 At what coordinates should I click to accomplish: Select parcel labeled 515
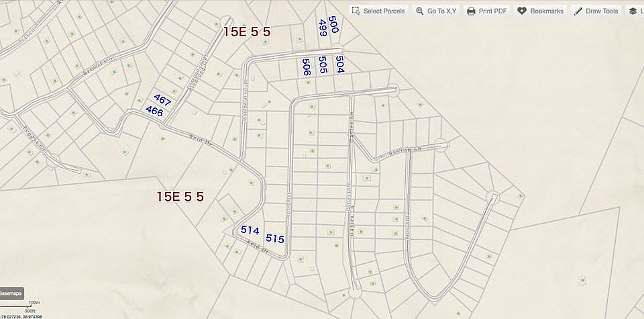coord(275,238)
